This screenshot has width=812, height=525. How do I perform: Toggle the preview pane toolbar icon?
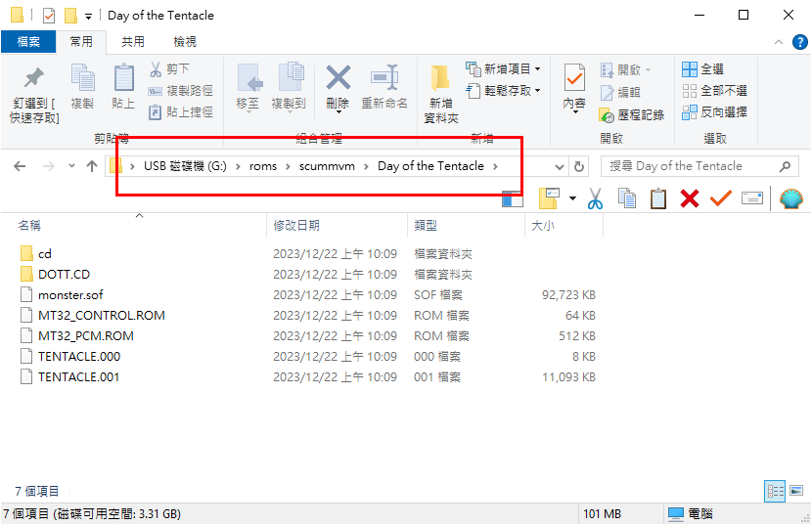(x=513, y=198)
